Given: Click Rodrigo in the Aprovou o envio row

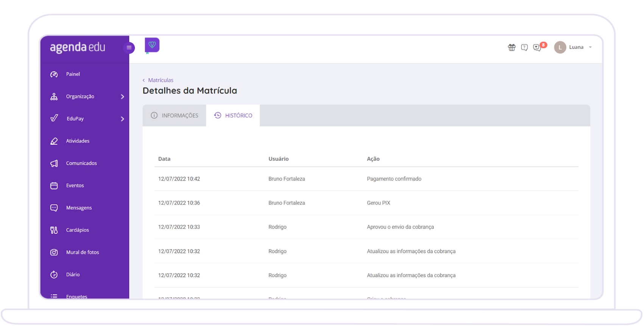Looking at the screenshot, I should click(278, 227).
